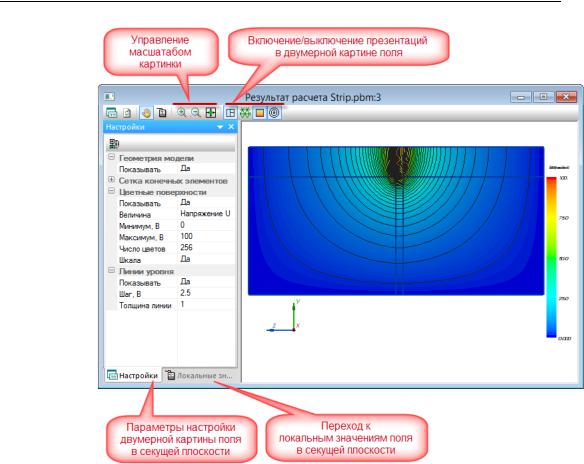Viewport: 584px width, 464px height.
Task: Switch to the Настройки bottom tab
Action: 133,375
